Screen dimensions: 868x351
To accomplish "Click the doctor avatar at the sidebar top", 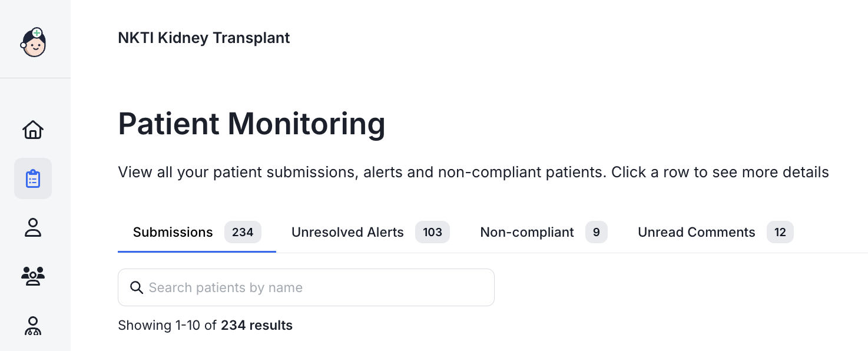I will point(34,42).
